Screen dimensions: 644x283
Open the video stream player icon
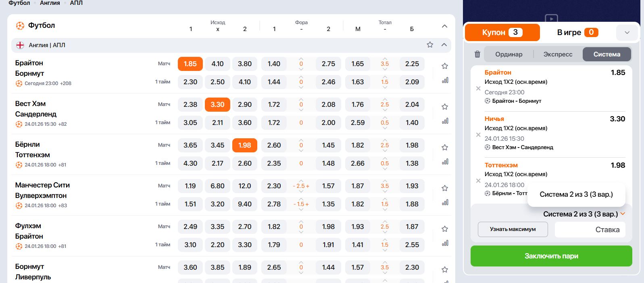click(x=551, y=18)
